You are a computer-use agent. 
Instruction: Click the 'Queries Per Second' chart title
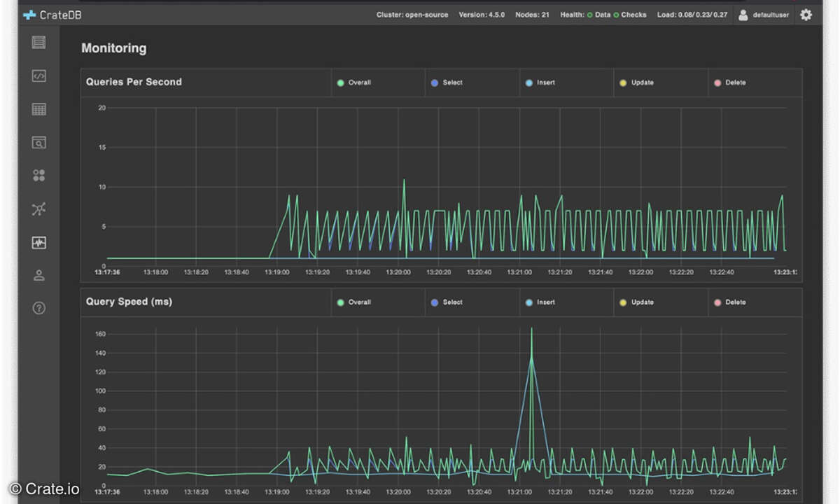click(x=134, y=82)
